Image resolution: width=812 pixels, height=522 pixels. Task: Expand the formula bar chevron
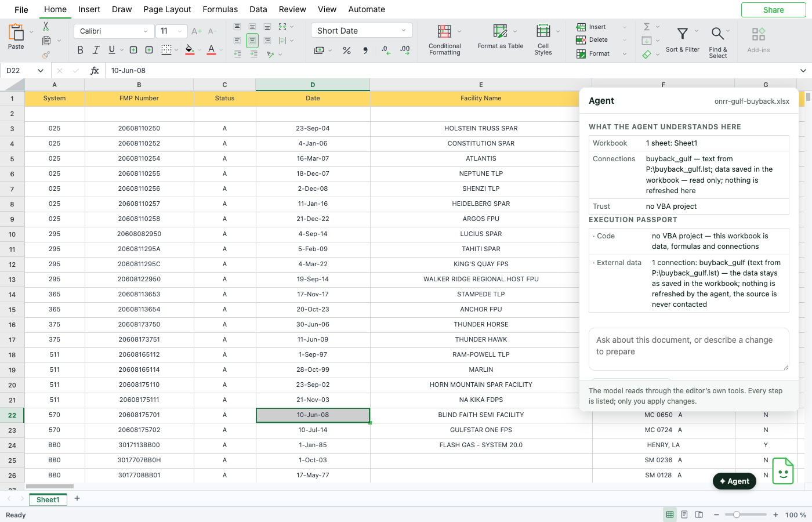803,71
